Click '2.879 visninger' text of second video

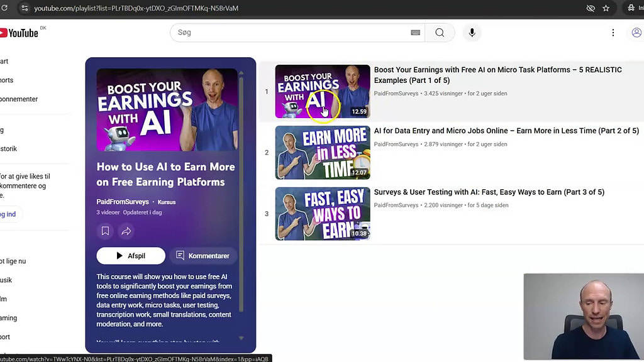click(x=443, y=144)
